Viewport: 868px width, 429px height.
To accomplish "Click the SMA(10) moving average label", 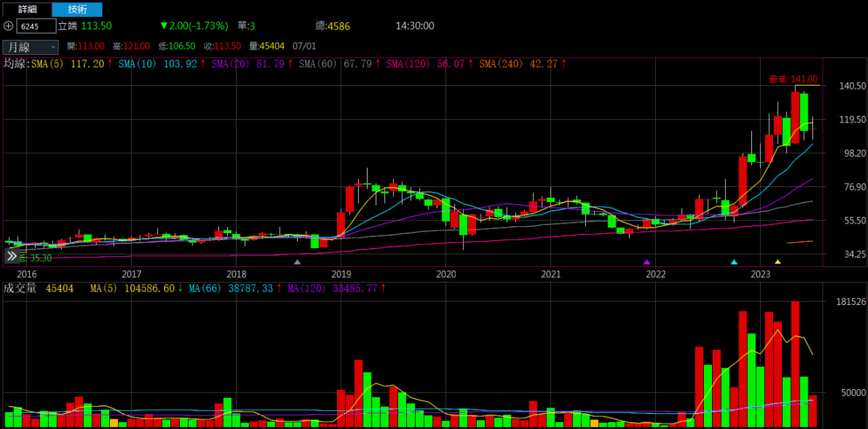I will (138, 64).
